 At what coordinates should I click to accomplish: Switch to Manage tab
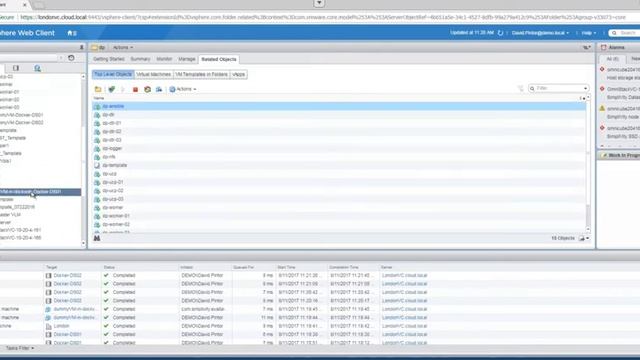point(187,59)
